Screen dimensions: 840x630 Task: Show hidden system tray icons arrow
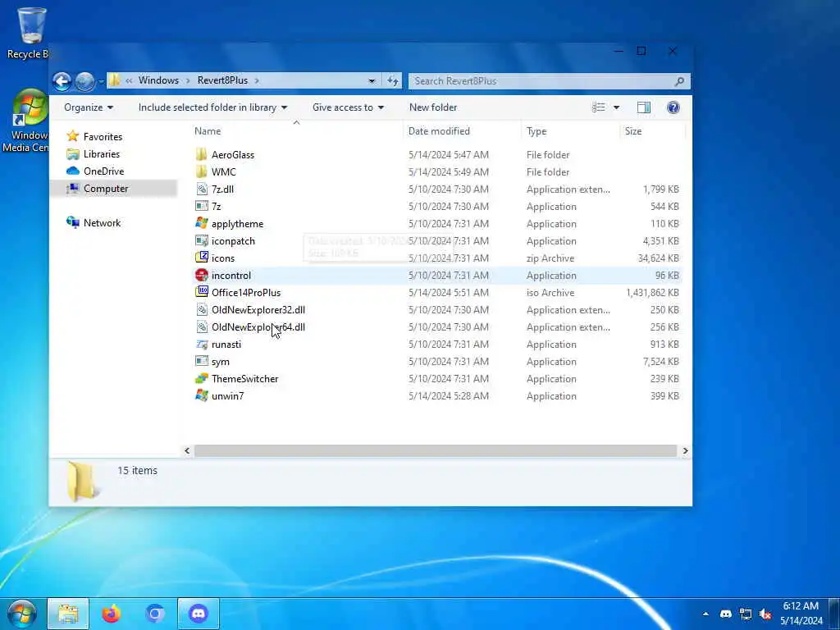pos(705,614)
